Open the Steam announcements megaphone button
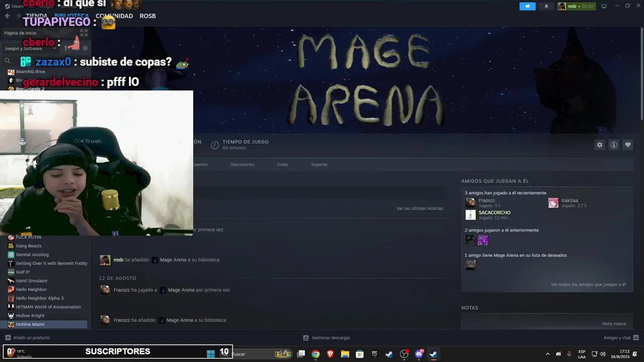The image size is (644, 362). click(x=527, y=7)
